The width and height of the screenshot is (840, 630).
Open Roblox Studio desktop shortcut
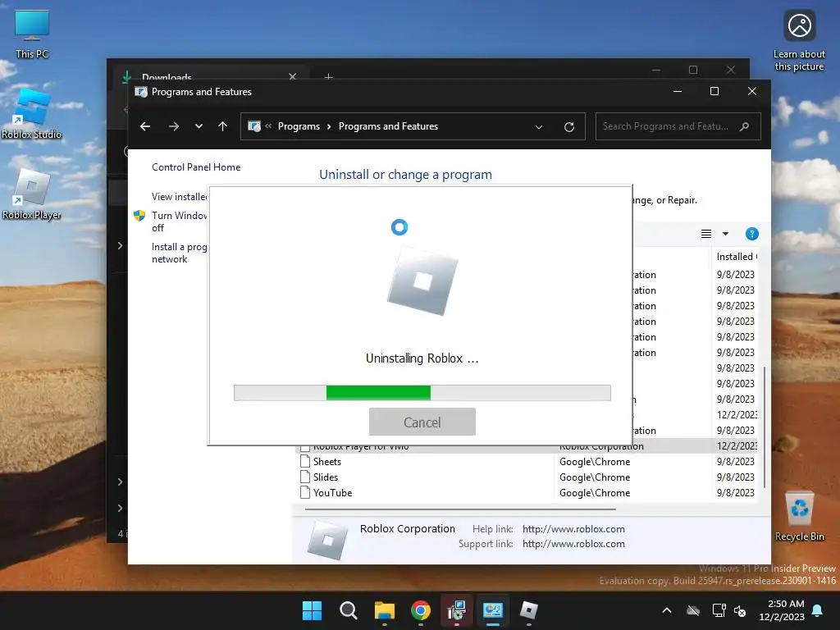pyautogui.click(x=32, y=113)
